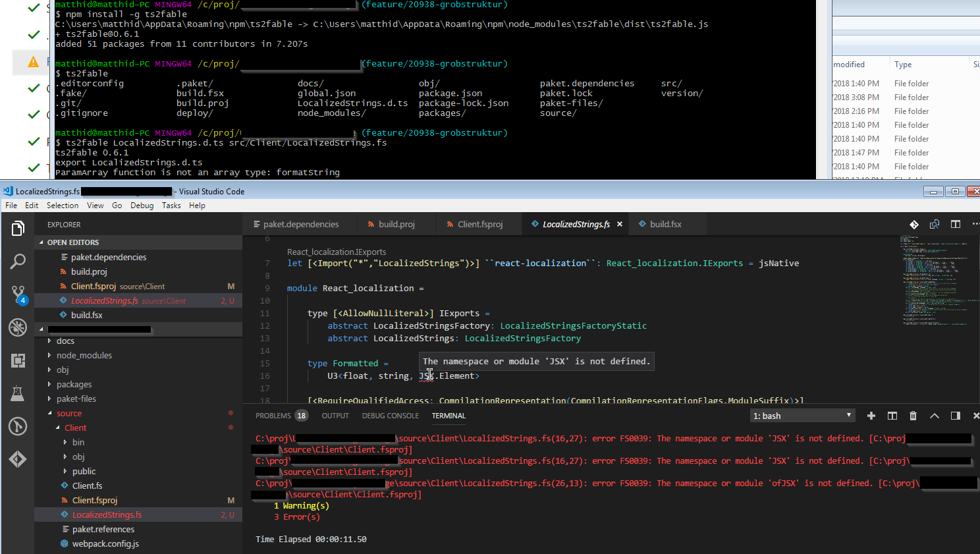Open the Explorer view in activity bar
Image resolution: width=980 pixels, height=554 pixels.
18,229
